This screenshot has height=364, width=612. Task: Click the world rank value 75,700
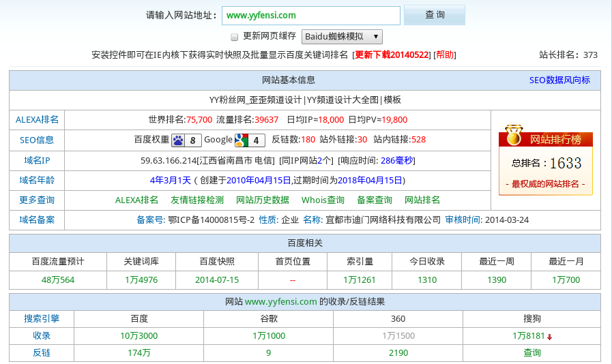199,120
